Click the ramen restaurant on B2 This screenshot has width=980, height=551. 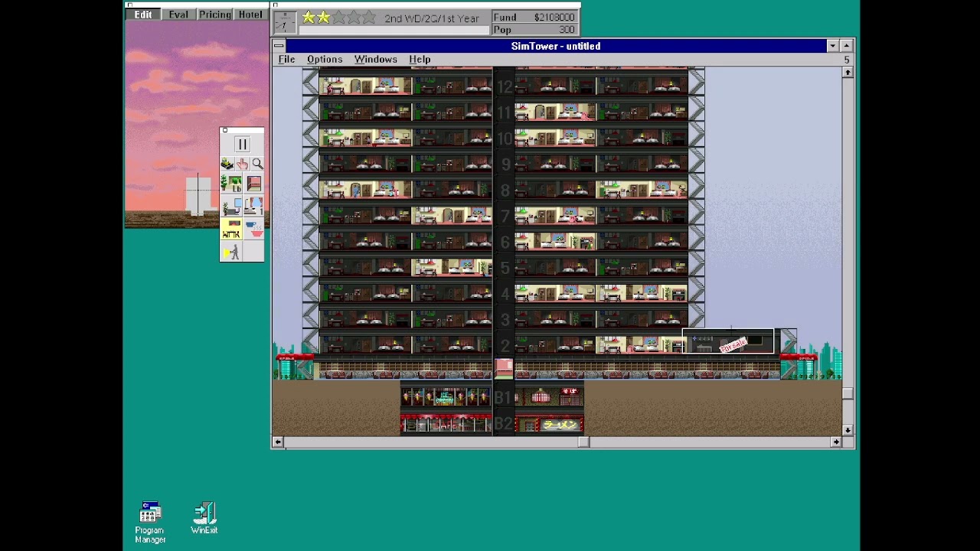point(550,424)
